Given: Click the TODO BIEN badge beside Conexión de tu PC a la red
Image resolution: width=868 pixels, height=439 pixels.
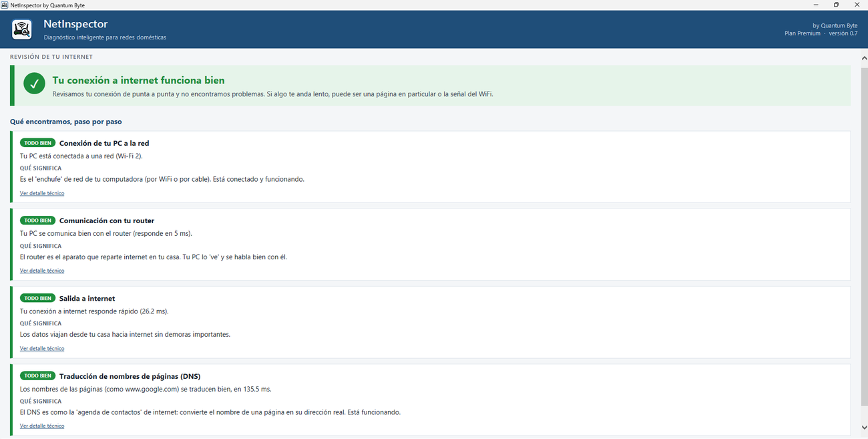Looking at the screenshot, I should point(38,143).
